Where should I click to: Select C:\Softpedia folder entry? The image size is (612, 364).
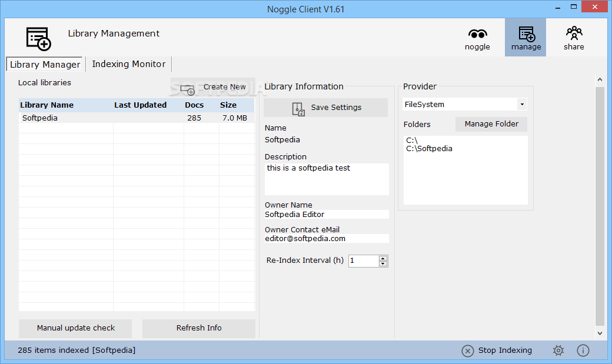(429, 149)
